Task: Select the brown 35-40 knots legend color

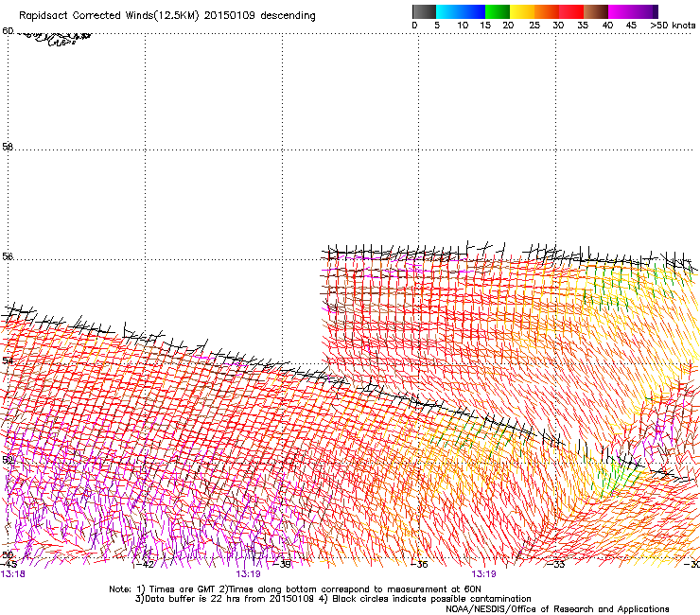Action: [x=596, y=11]
